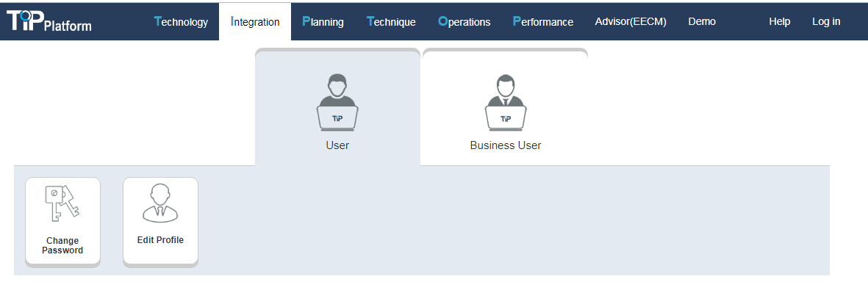Open the Technology menu
The height and width of the screenshot is (282, 868).
(x=181, y=21)
